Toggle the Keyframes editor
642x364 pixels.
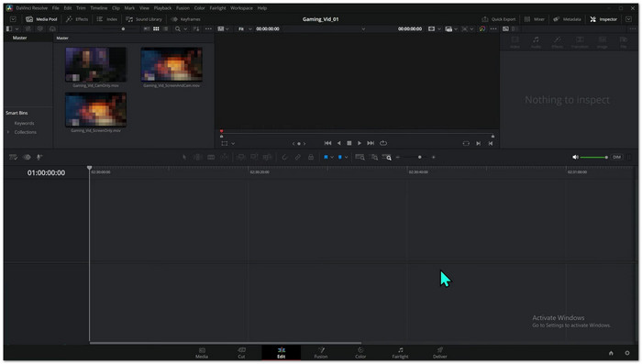(x=185, y=19)
